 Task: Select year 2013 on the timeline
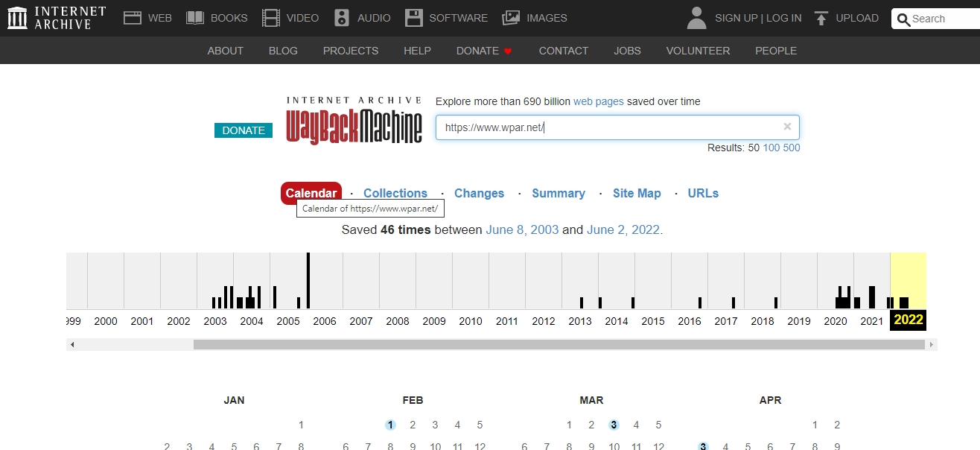tap(580, 320)
